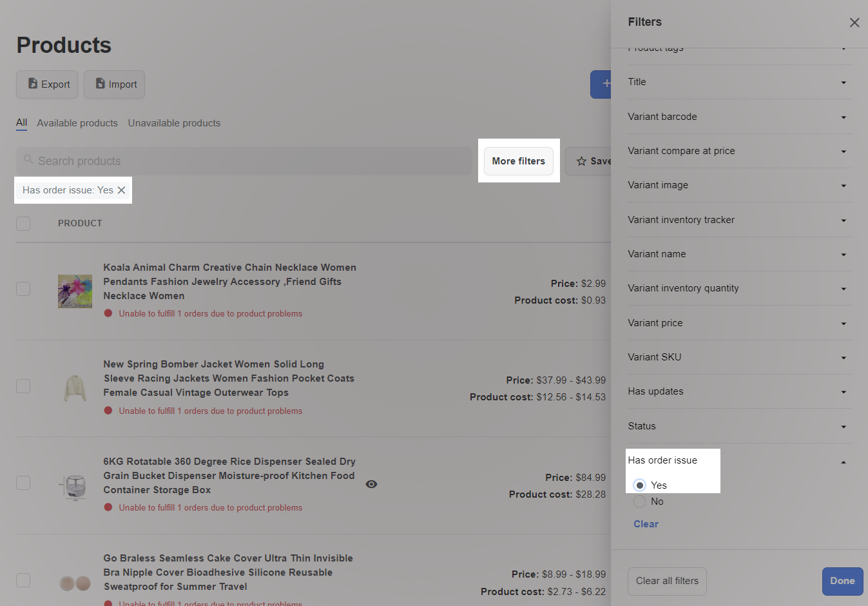Click the Bomber Jacket product thumbnail
This screenshot has width=868, height=606.
(75, 387)
